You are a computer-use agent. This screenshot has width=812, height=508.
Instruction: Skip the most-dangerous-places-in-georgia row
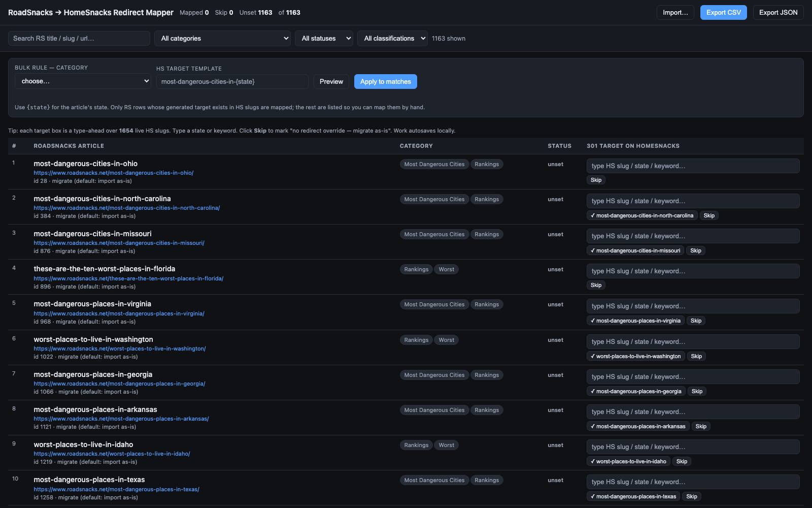pos(697,392)
